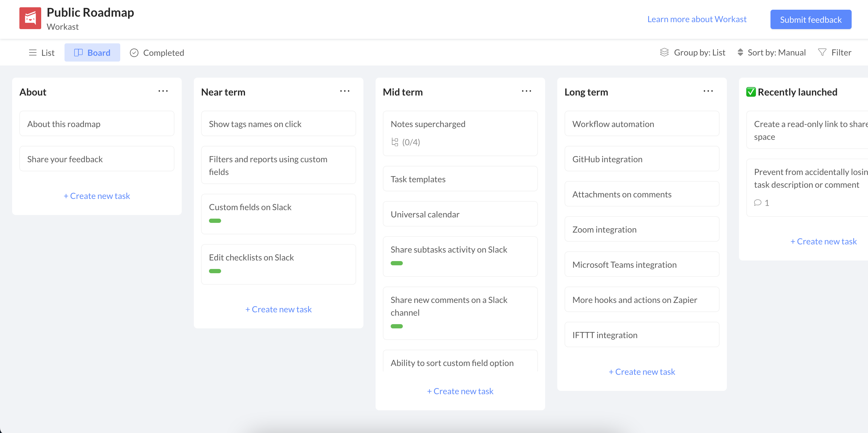Click the subtasks counter icon on Notes supercharged

click(x=395, y=142)
